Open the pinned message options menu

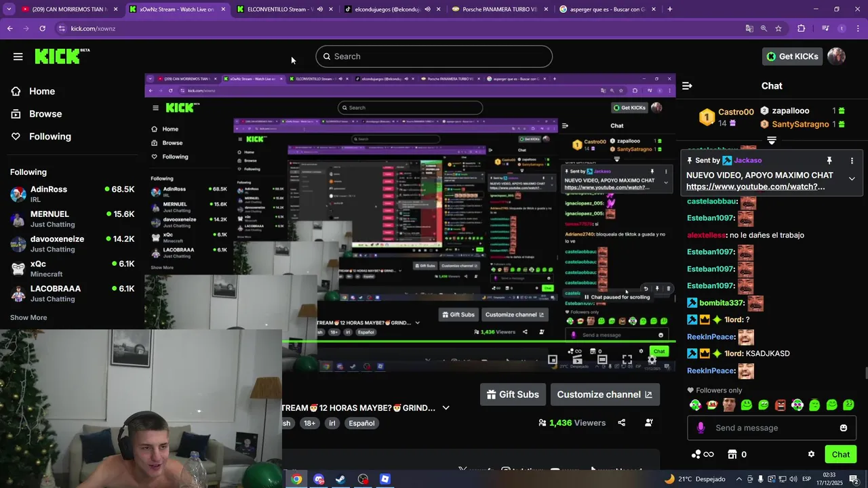[852, 161]
